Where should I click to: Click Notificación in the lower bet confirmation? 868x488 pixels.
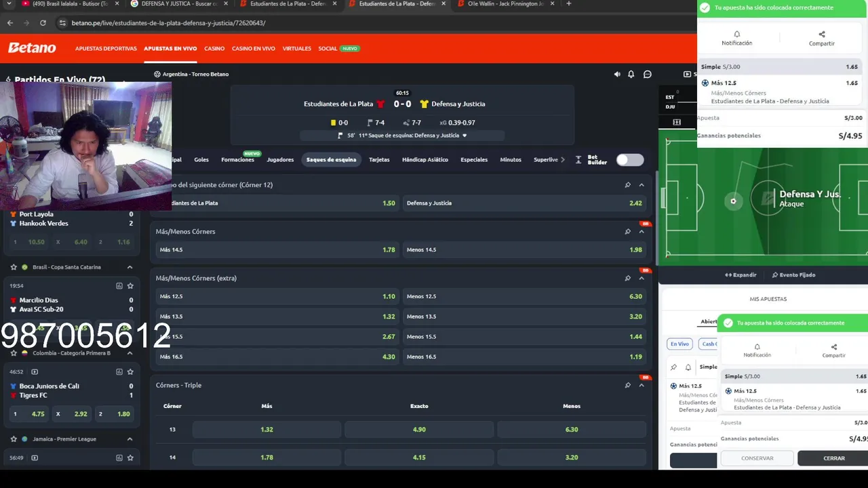pyautogui.click(x=757, y=350)
